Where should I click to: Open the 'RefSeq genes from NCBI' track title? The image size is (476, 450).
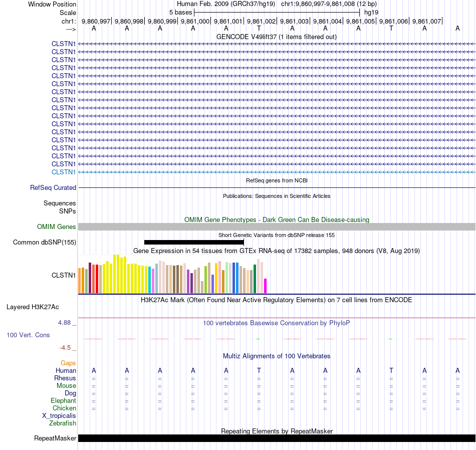(x=277, y=180)
